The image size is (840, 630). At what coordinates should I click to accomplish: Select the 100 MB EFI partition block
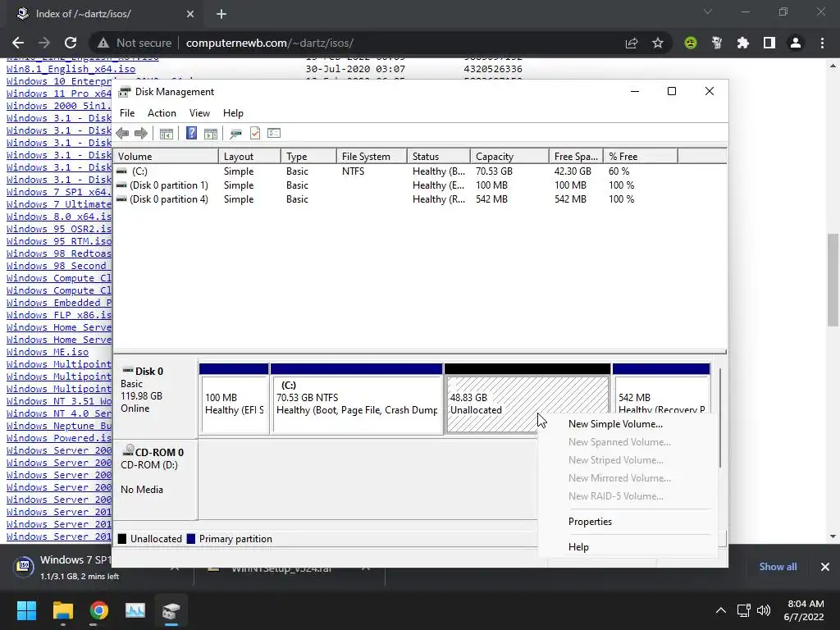(x=234, y=404)
